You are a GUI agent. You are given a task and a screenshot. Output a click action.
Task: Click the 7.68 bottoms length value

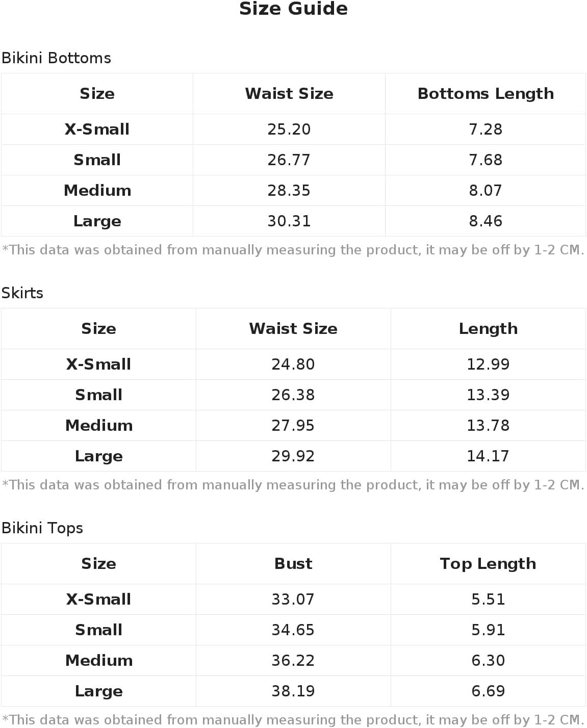click(486, 160)
